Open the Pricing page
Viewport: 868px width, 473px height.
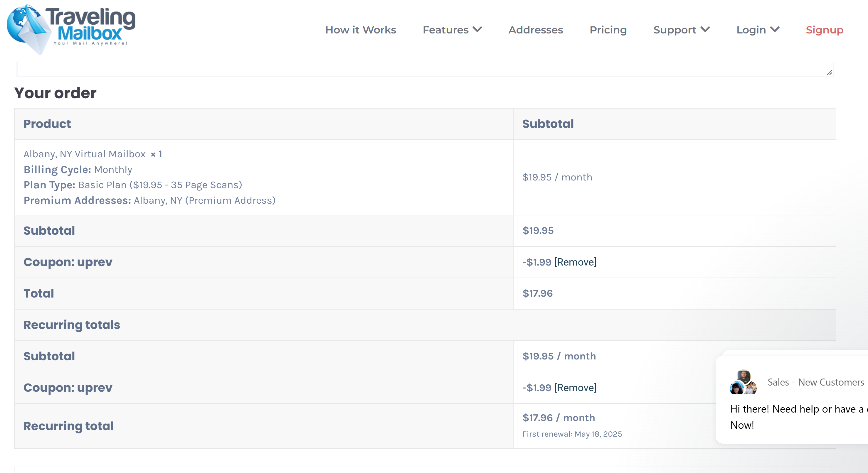tap(608, 30)
